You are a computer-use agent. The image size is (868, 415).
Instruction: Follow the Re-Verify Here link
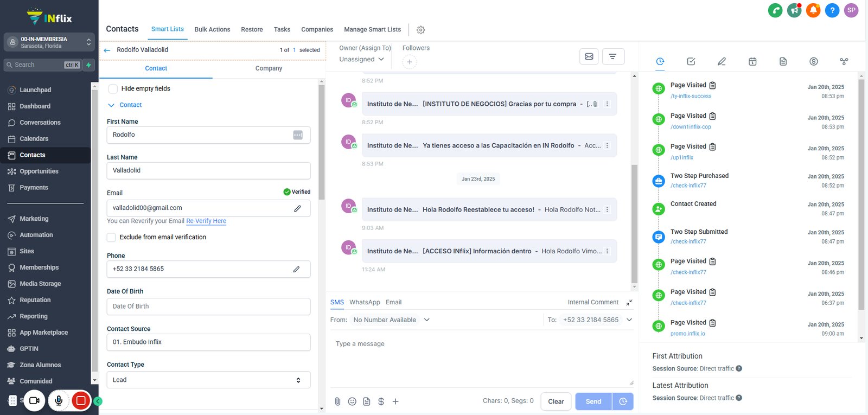pyautogui.click(x=206, y=221)
